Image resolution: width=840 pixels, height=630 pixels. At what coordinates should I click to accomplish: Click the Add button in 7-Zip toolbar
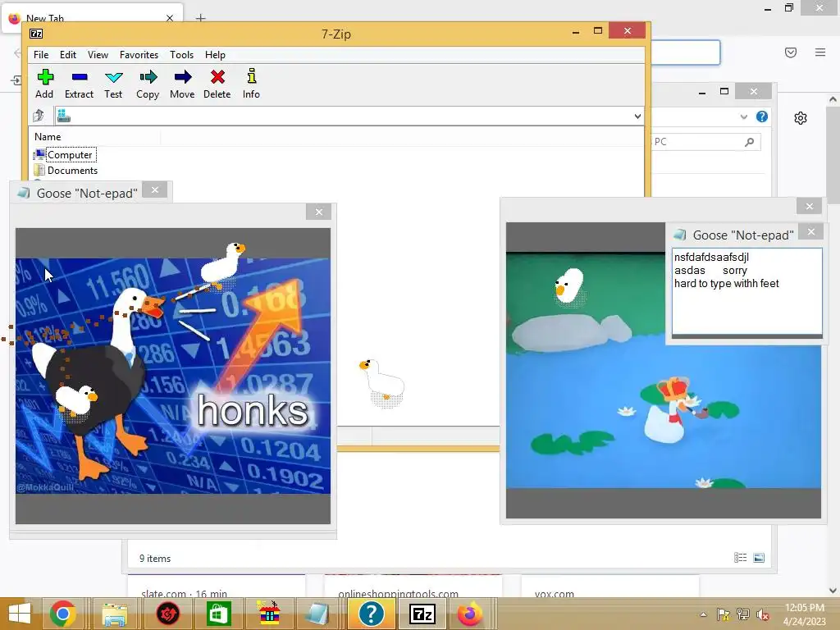(44, 84)
